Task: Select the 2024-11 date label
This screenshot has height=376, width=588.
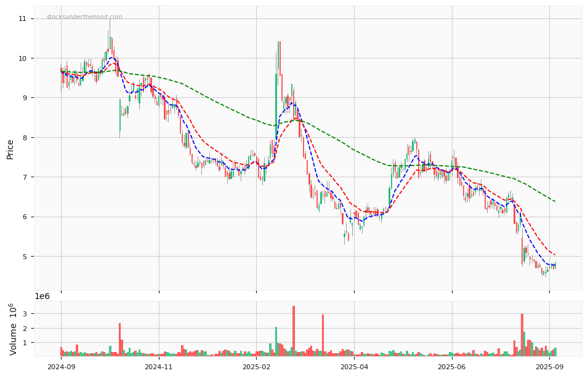Action: tap(159, 366)
